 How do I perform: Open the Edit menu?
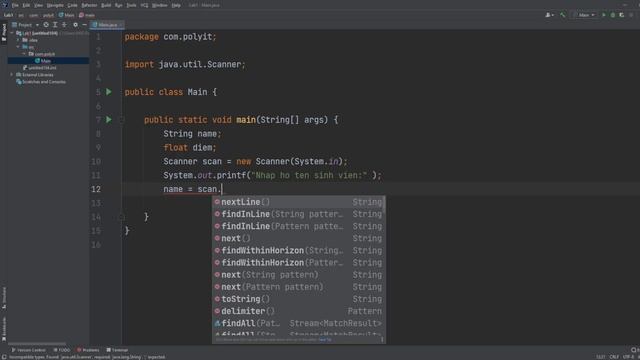pyautogui.click(x=26, y=5)
